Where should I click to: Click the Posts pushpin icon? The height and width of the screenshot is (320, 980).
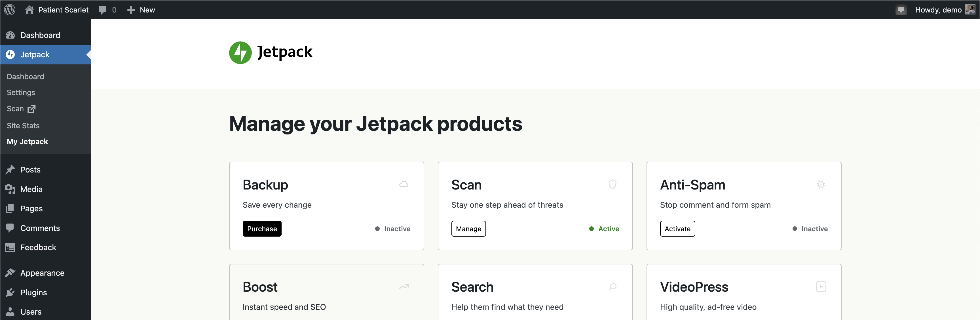(10, 170)
